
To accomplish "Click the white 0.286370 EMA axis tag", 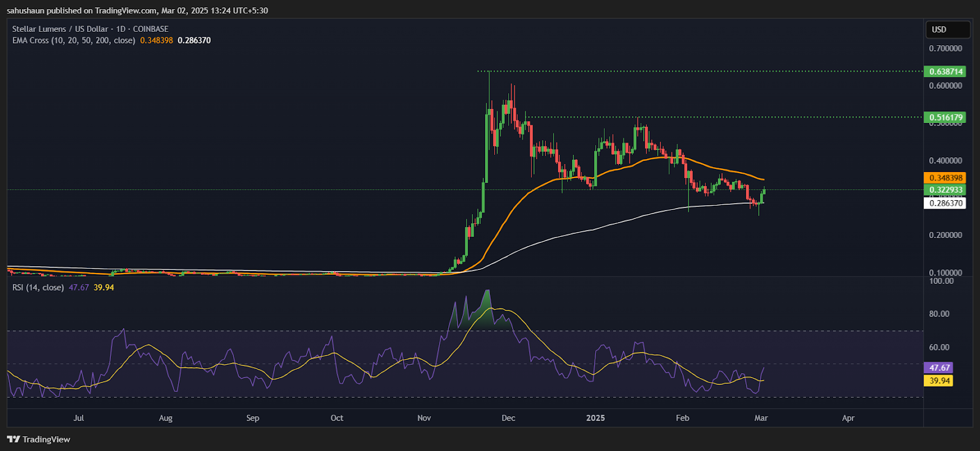I will click(945, 203).
